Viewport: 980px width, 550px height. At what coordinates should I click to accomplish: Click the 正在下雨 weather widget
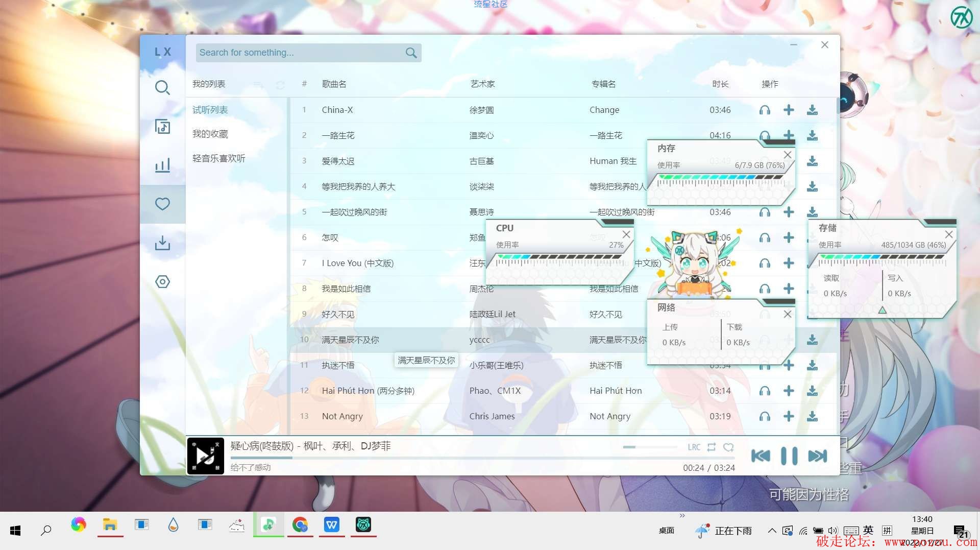coord(724,531)
